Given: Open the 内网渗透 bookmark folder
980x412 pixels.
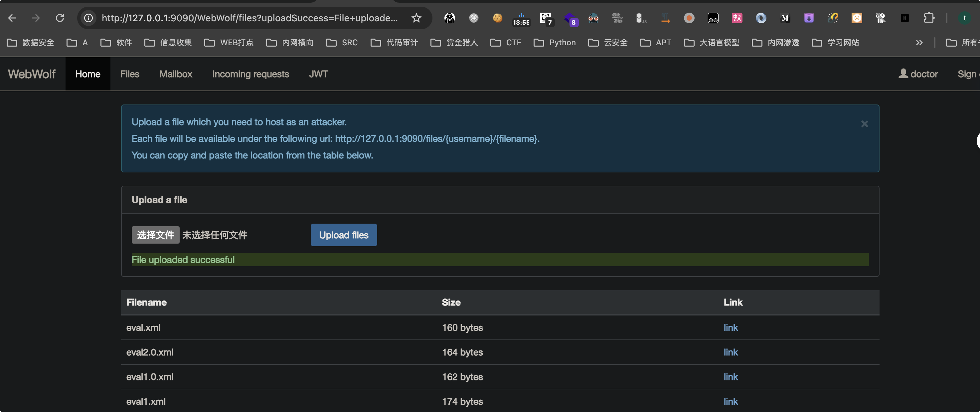Looking at the screenshot, I should 775,43.
